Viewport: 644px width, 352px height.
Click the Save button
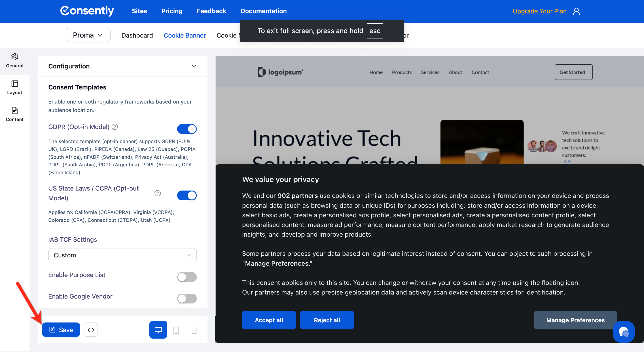61,330
